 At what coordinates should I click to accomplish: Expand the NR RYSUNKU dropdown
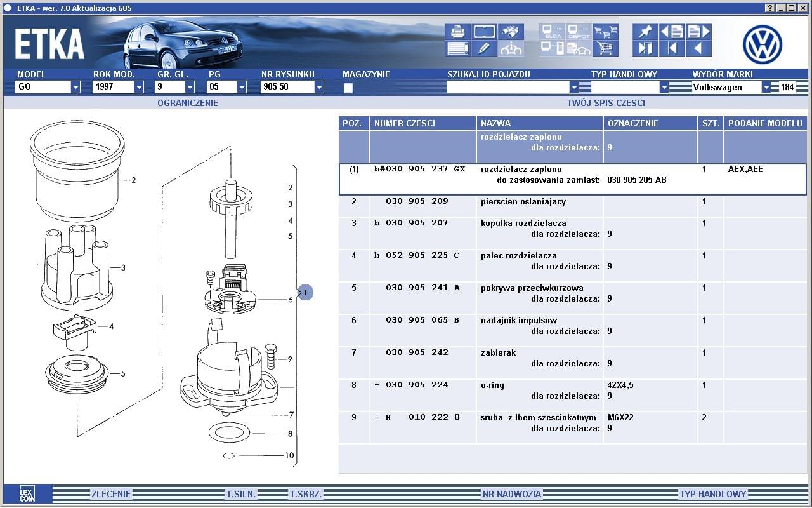(319, 88)
